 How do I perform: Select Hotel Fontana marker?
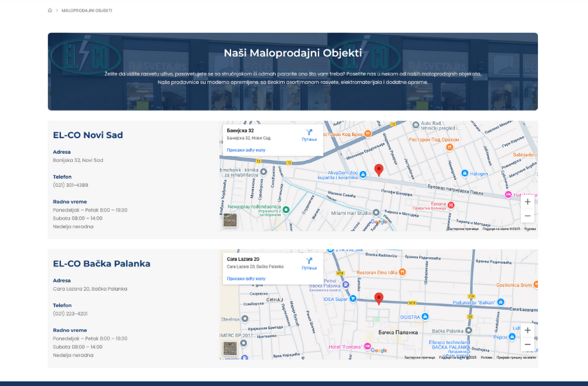tap(368, 346)
